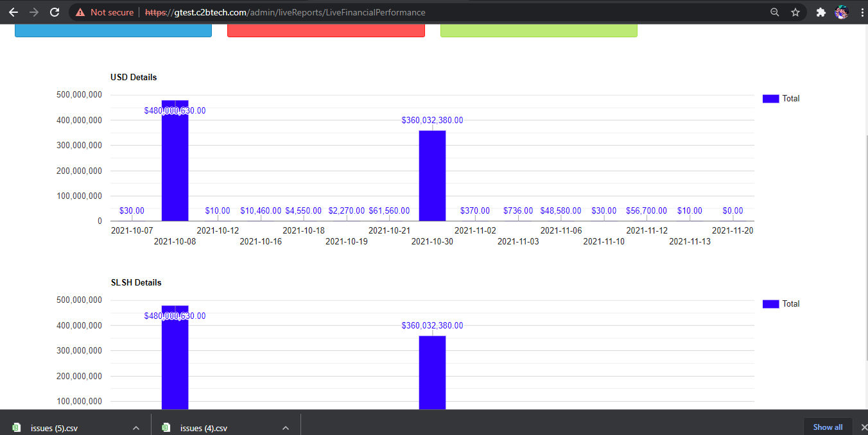
Task: Click the $480,000,630.00 label in USD Details
Action: 175,111
